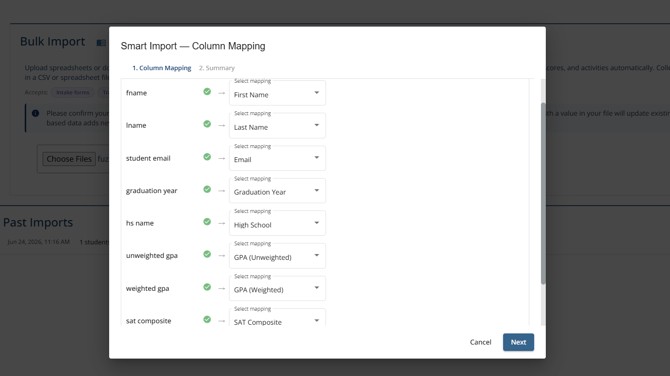Click the mapping list vertical scrollbar
This screenshot has height=376, width=670.
[543, 193]
